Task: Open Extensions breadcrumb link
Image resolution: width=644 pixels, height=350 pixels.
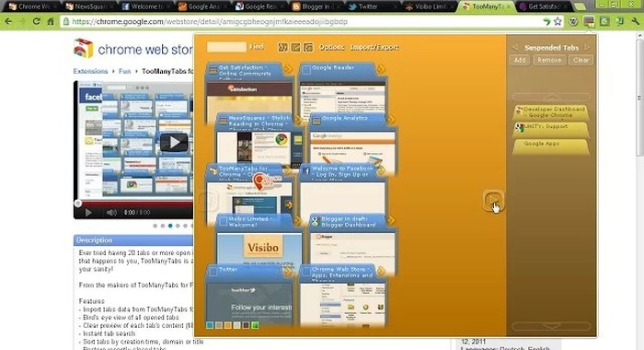Action: click(x=90, y=71)
